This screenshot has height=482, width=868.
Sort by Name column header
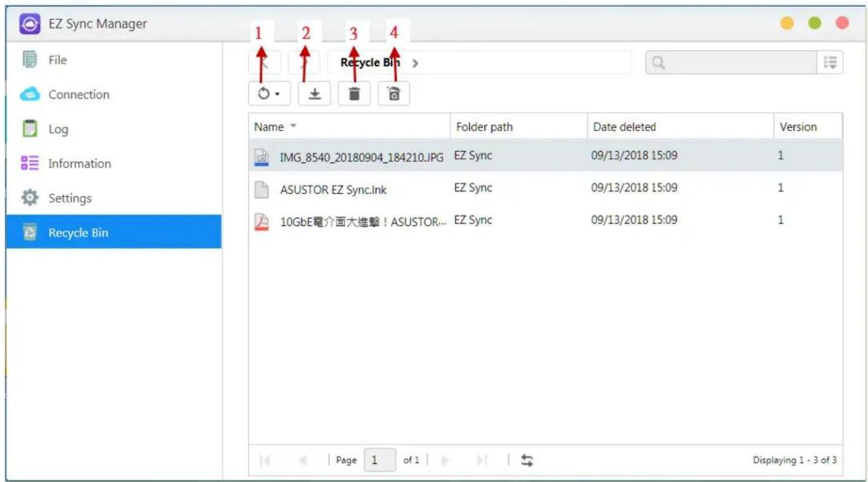(x=349, y=127)
